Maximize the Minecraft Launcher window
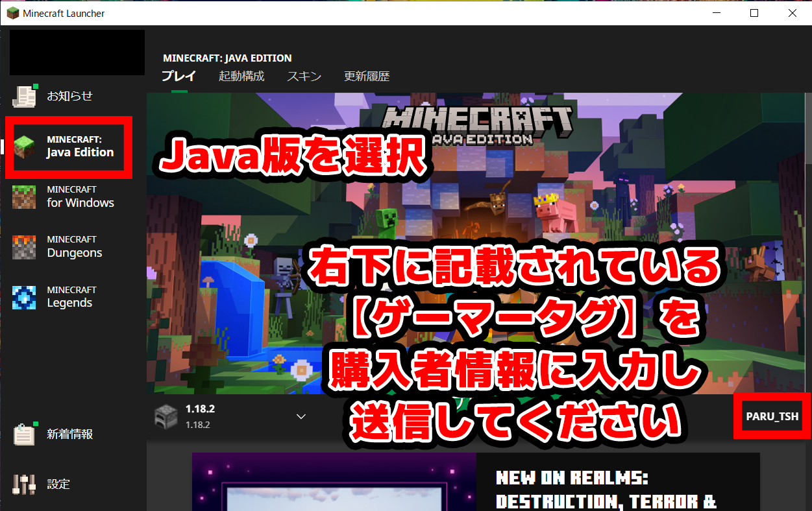 tap(754, 13)
